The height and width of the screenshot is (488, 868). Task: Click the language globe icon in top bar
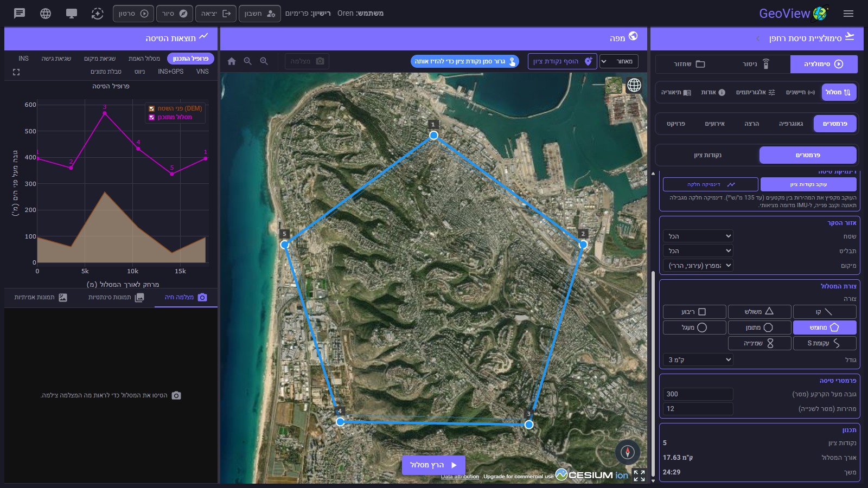[x=46, y=14]
